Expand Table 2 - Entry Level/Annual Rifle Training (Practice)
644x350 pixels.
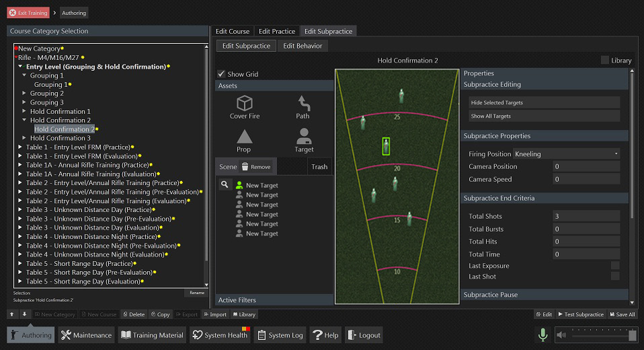coord(19,183)
